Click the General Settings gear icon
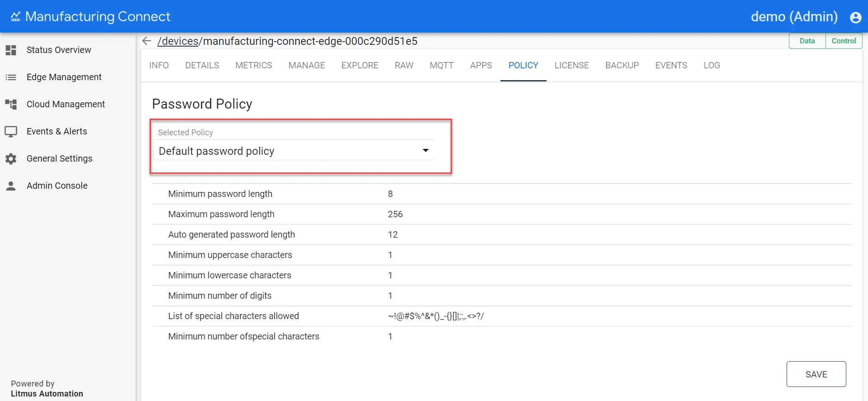Screen dimensions: 868x401 (x=11, y=159)
